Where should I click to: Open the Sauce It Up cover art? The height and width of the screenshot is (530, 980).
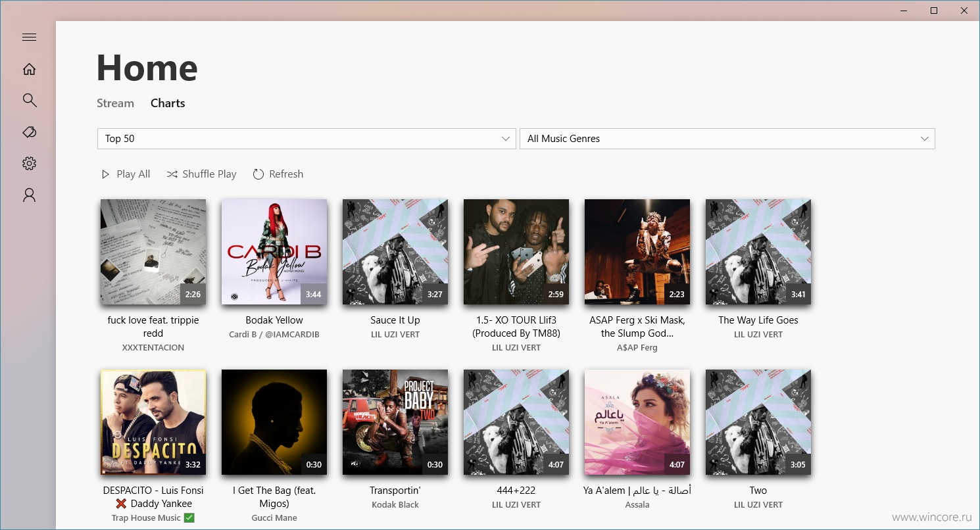[x=395, y=252]
